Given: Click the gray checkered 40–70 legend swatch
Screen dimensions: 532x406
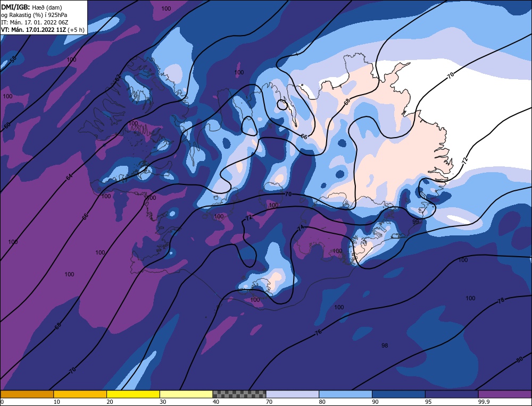Looking at the screenshot, I should tap(239, 394).
